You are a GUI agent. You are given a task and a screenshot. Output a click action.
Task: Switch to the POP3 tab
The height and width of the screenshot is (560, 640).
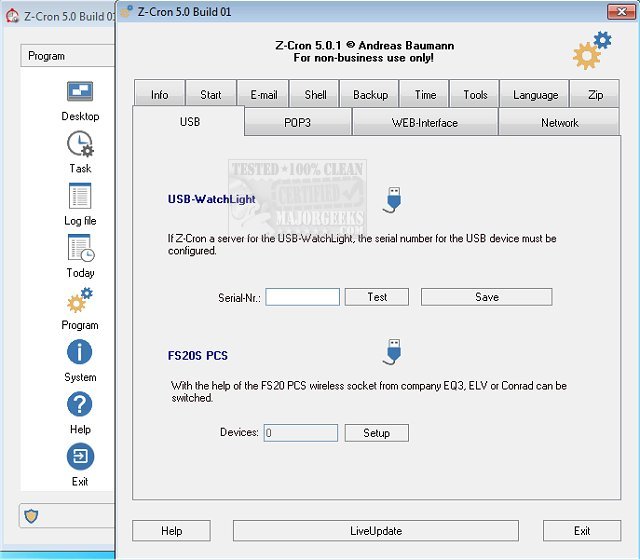pyautogui.click(x=298, y=122)
